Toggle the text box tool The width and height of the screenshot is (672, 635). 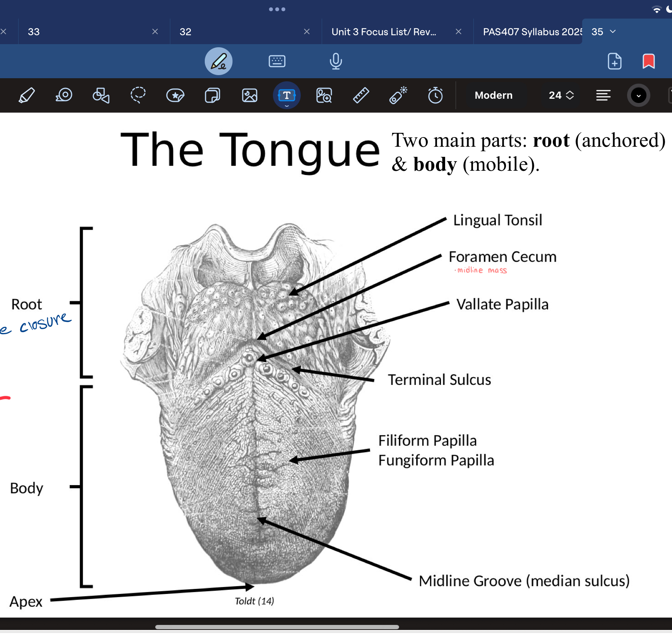[287, 95]
